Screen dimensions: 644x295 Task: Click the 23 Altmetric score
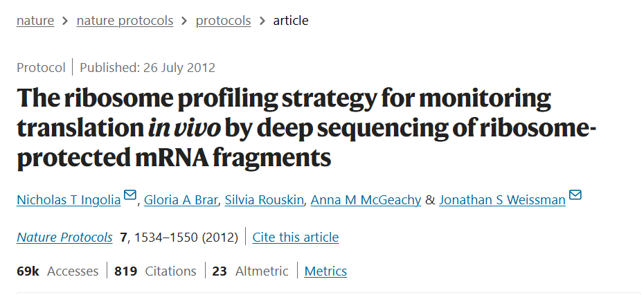(x=250, y=271)
